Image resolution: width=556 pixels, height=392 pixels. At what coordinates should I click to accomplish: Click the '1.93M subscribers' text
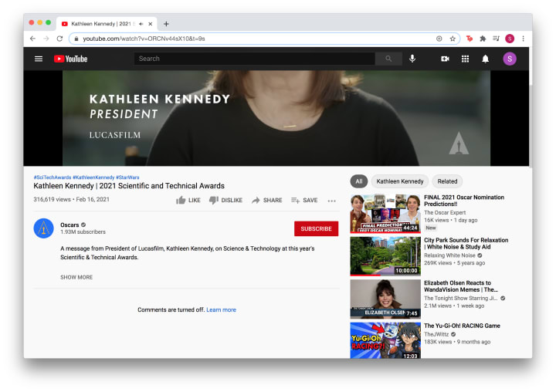click(83, 232)
